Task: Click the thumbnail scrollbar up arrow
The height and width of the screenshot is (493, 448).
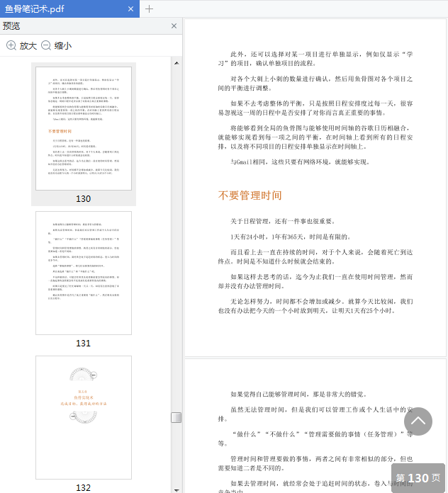Action: click(x=177, y=63)
